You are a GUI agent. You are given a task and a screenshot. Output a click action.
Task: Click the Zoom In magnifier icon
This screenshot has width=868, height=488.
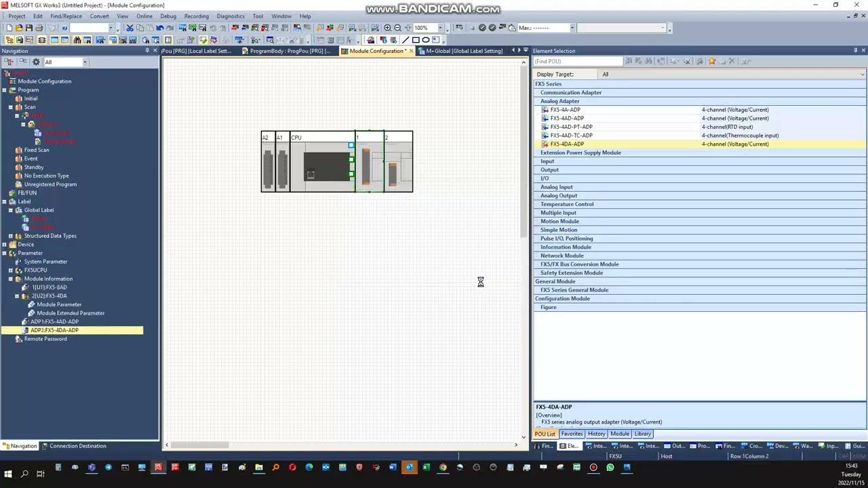[387, 28]
